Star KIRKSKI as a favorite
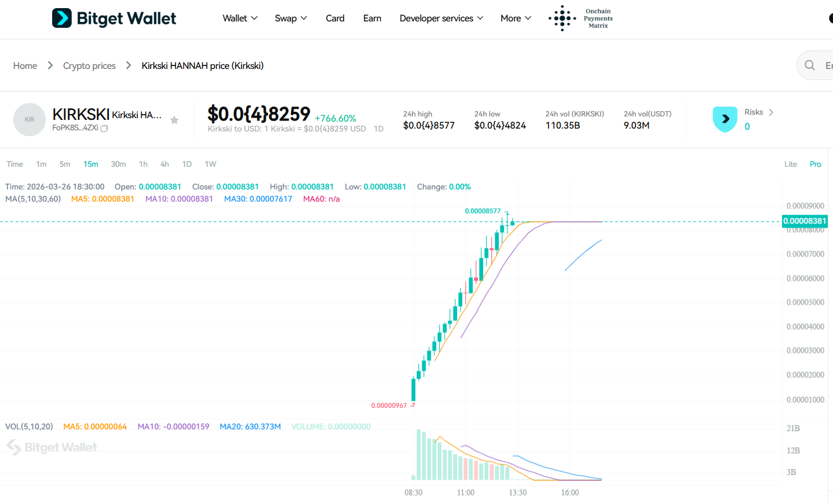 (174, 119)
